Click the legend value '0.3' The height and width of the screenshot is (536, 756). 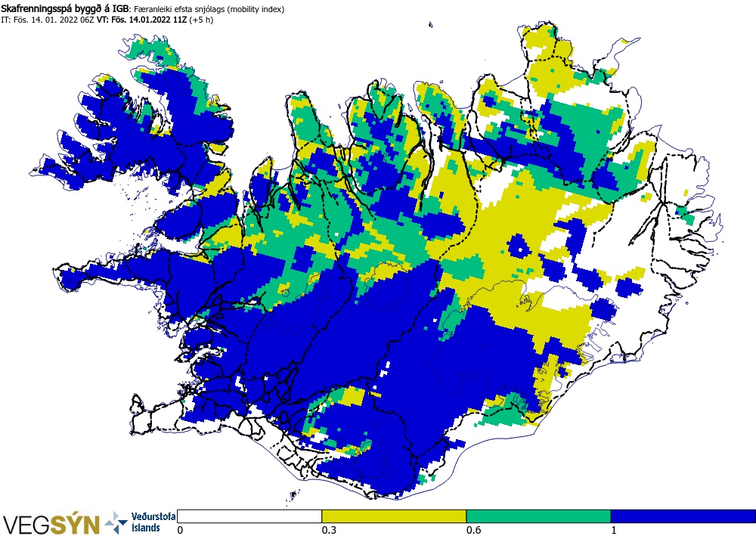pyautogui.click(x=329, y=530)
